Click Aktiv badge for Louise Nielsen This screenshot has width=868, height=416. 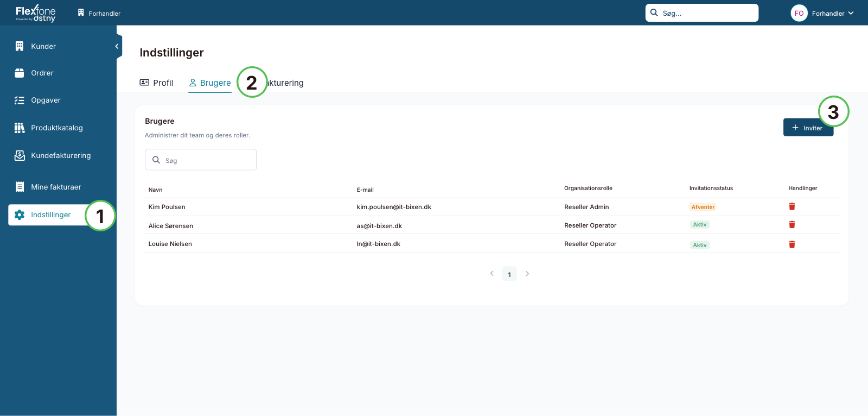coord(700,245)
